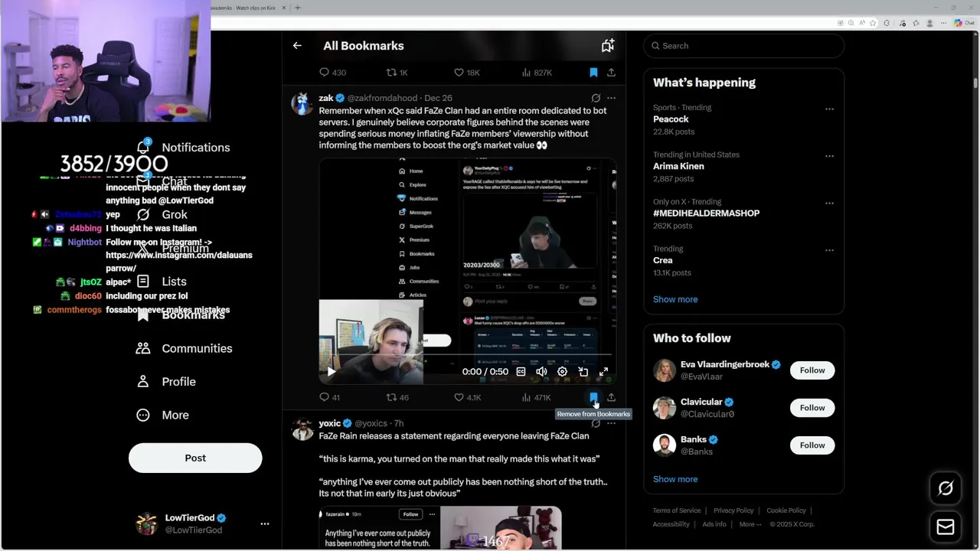Reply to zak's post with 41 comments
980x551 pixels.
(329, 397)
